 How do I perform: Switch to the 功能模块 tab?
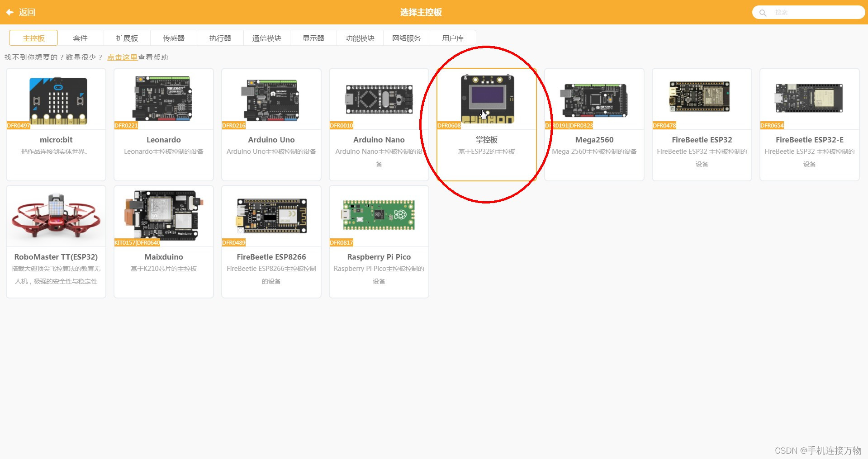(x=360, y=38)
